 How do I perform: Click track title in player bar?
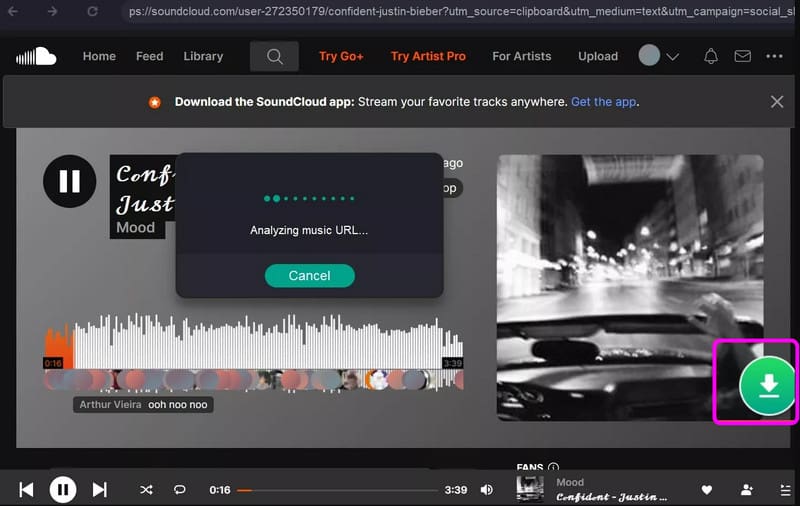[x=611, y=497]
